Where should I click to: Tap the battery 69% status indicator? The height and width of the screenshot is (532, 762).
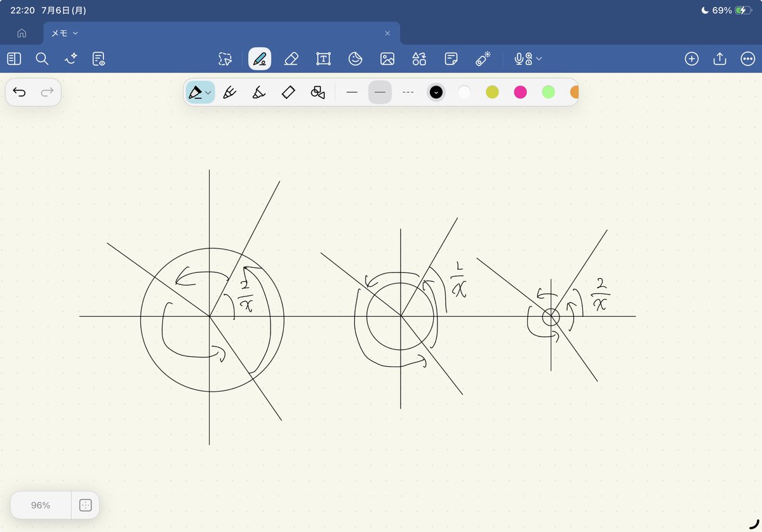point(732,10)
